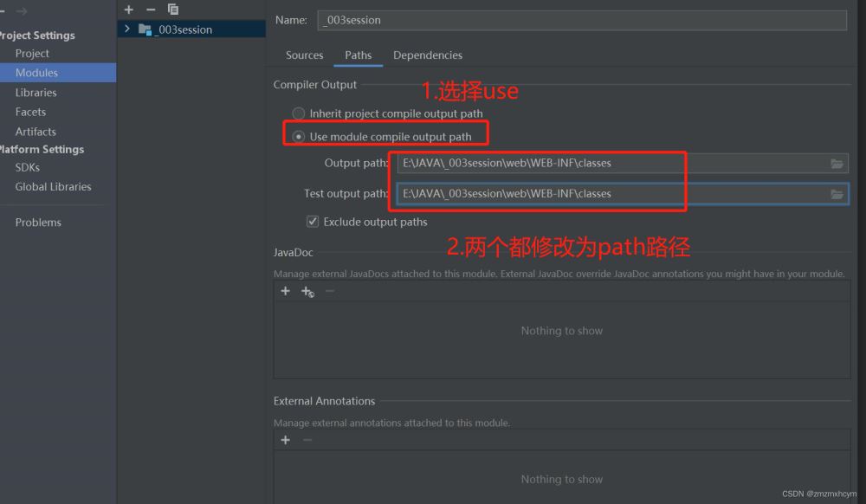The height and width of the screenshot is (504, 866).
Task: Add a JavaDoc path with plus icon
Action: click(285, 292)
